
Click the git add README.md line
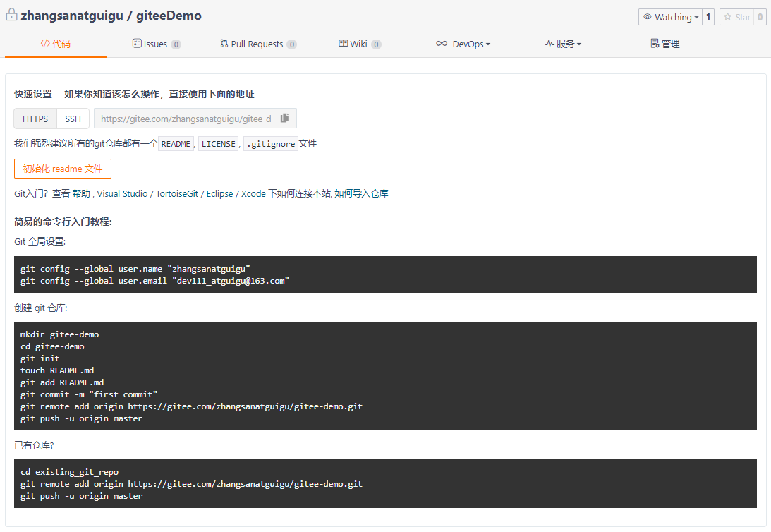pos(62,382)
